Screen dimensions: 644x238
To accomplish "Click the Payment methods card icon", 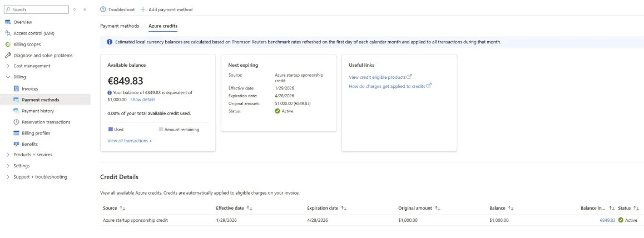I will pos(17,100).
